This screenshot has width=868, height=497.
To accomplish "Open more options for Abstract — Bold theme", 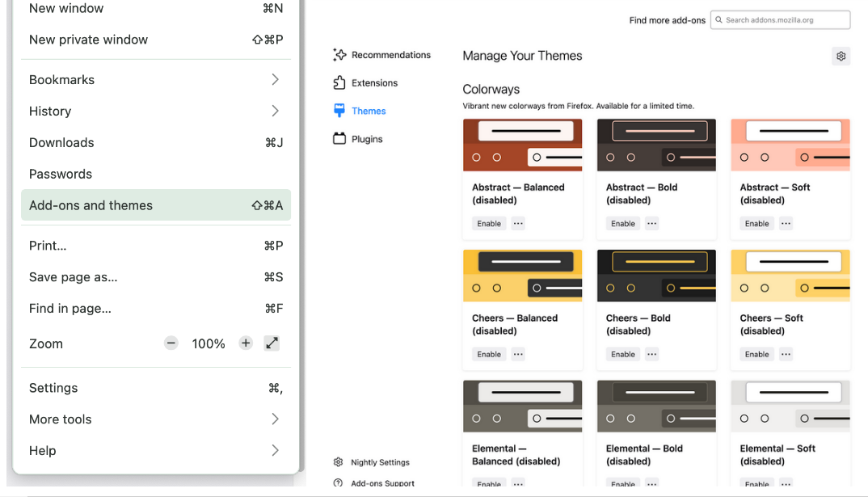I will pyautogui.click(x=652, y=224).
